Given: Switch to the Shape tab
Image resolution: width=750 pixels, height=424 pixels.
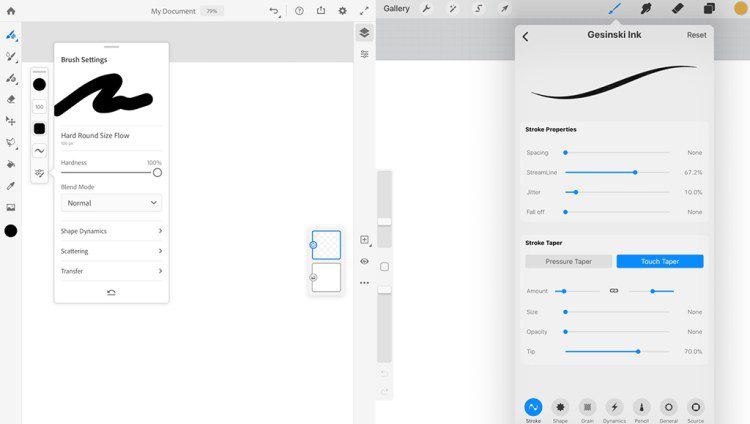Looking at the screenshot, I should point(560,411).
